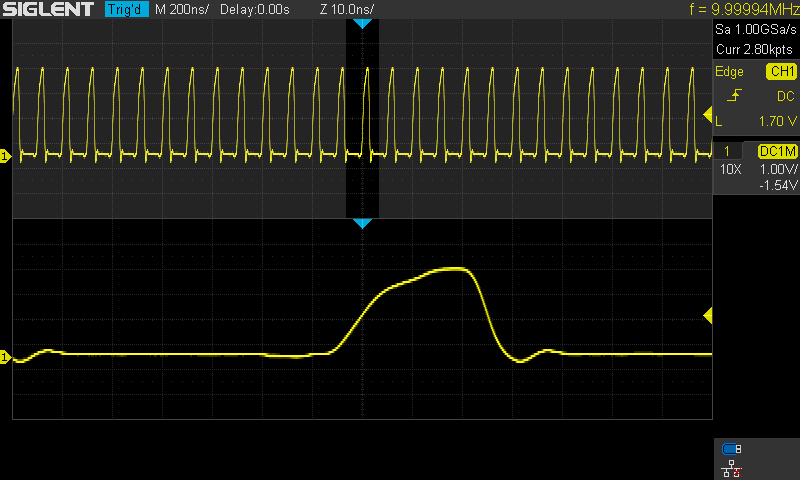The width and height of the screenshot is (800, 480).
Task: Click the blue trigger position marker at top
Action: coord(362,23)
